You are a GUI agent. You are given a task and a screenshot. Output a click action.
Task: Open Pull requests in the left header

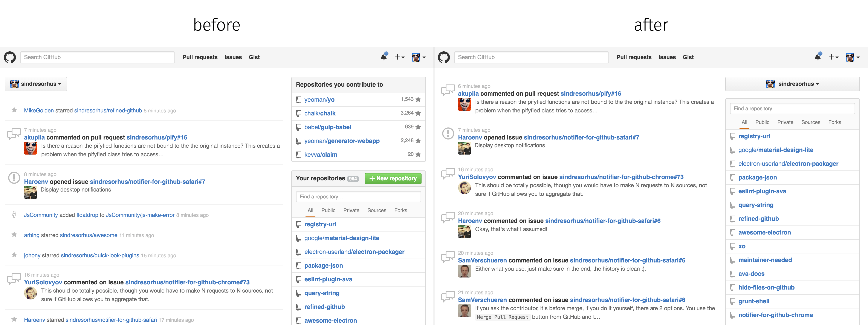[200, 57]
